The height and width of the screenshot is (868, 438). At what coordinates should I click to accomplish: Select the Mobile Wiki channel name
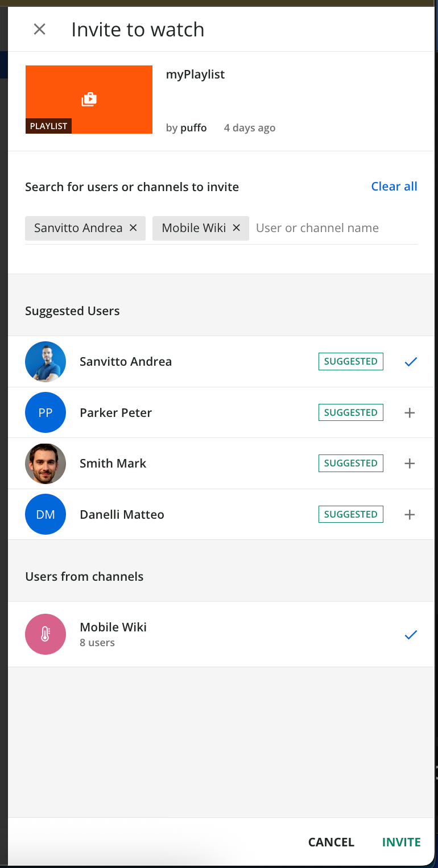[x=113, y=627]
